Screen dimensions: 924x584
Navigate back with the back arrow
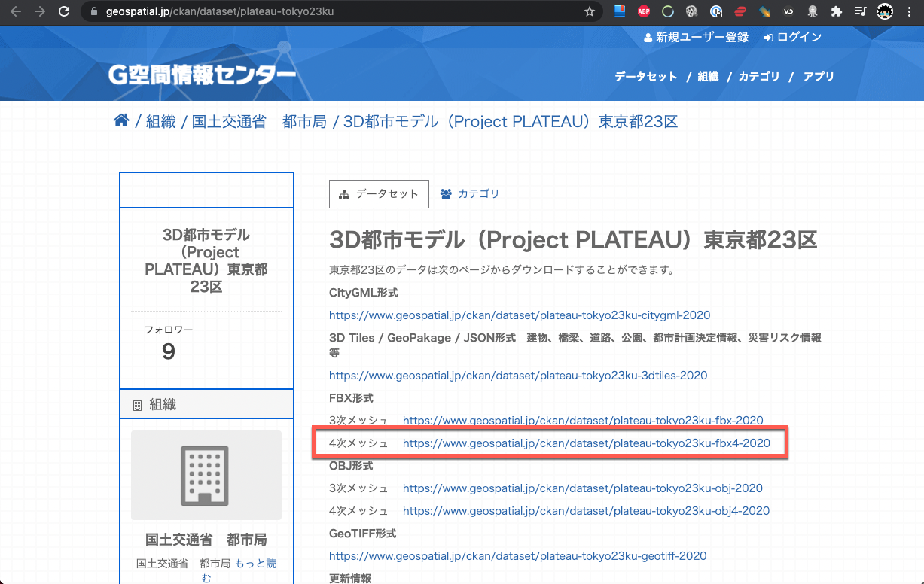click(x=16, y=11)
